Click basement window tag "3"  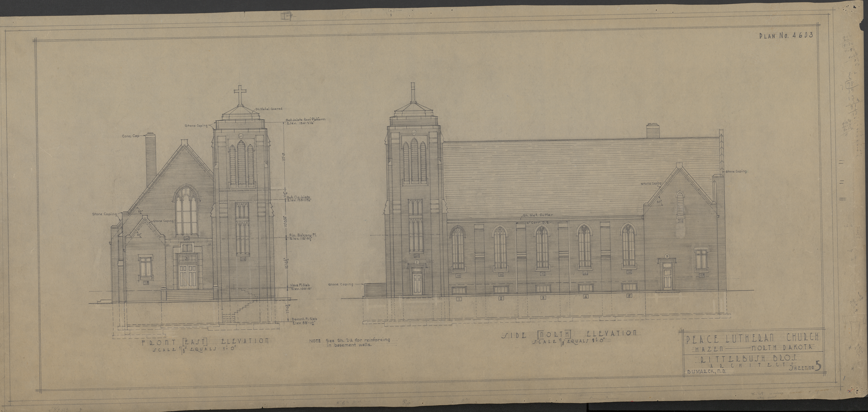click(543, 297)
